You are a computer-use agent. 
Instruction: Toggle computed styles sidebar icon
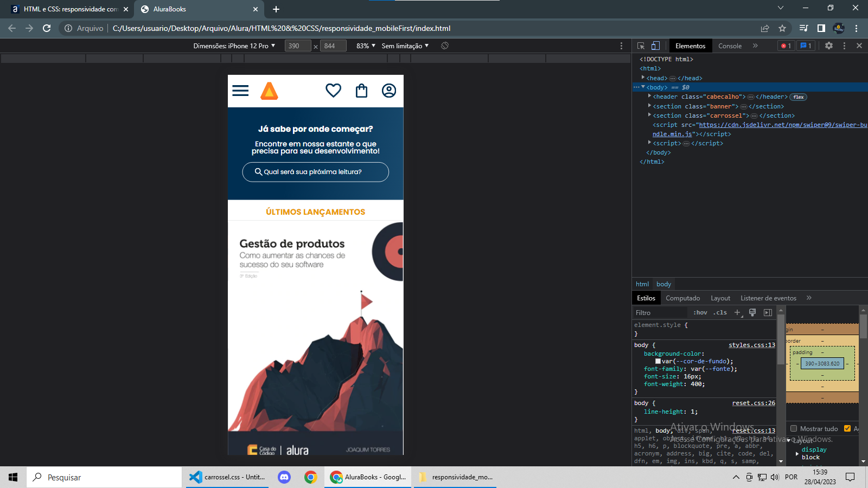768,313
